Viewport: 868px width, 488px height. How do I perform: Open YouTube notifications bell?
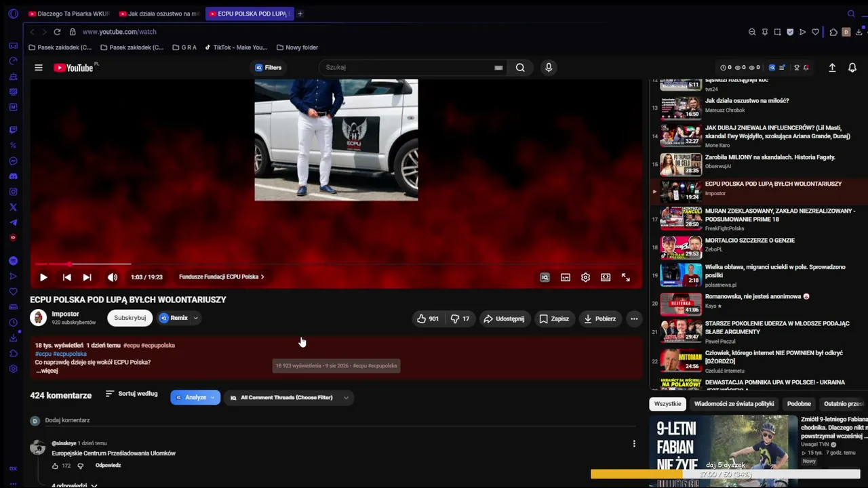click(852, 68)
